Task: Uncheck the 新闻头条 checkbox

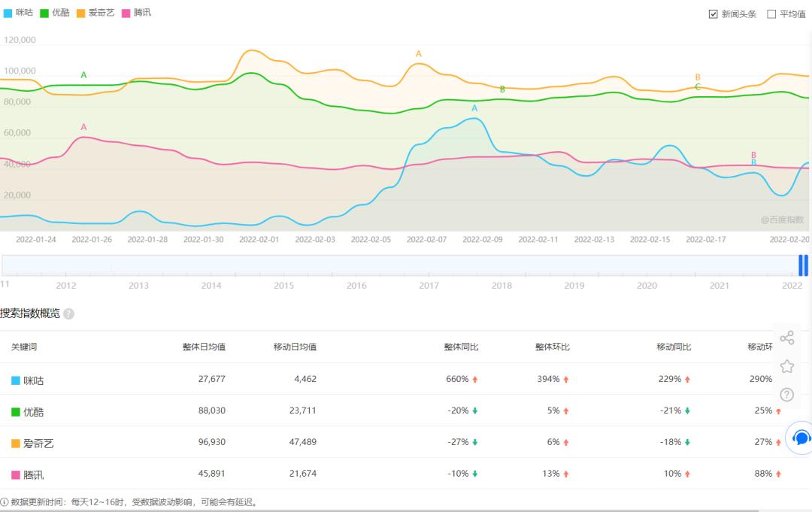Action: 714,14
